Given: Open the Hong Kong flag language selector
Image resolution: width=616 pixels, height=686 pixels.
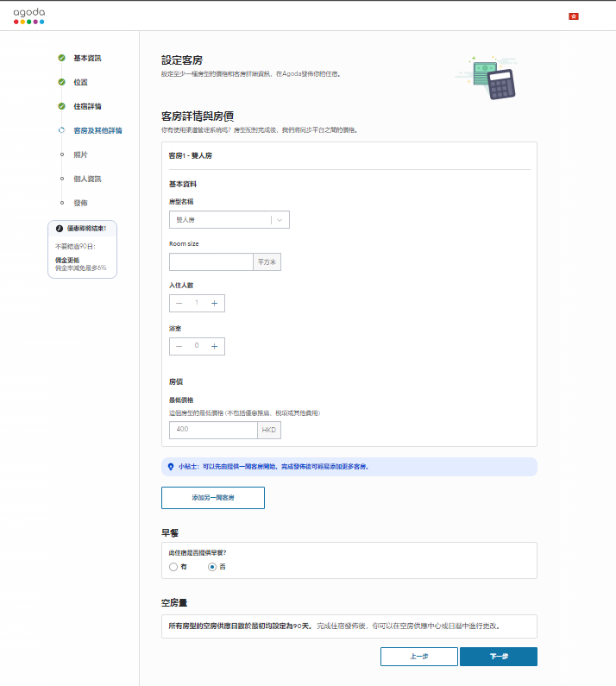Looking at the screenshot, I should 573,16.
